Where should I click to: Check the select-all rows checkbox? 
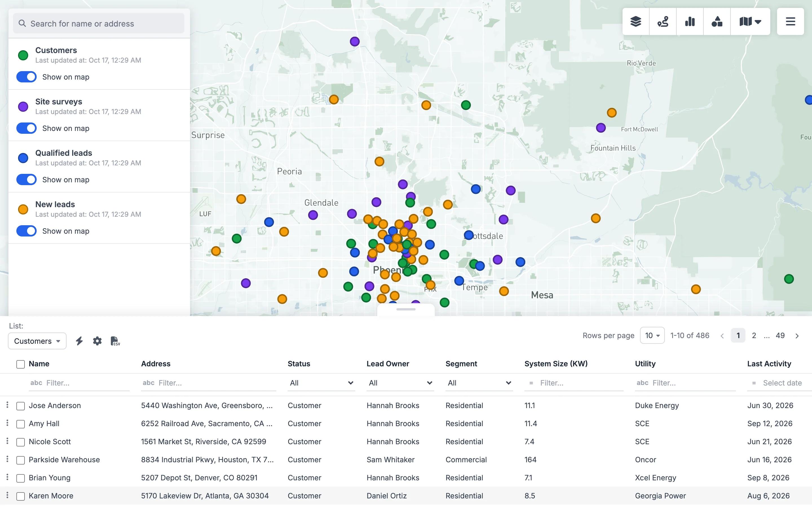(21, 364)
